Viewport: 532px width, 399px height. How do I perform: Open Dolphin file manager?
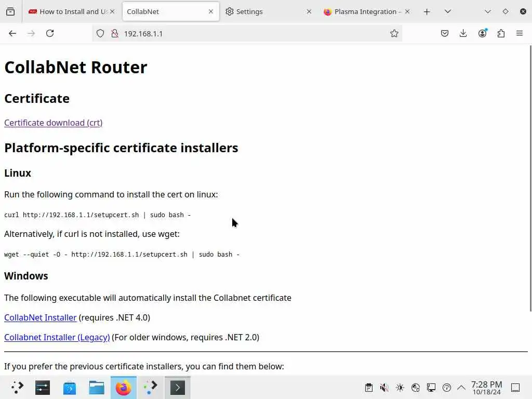point(97,387)
